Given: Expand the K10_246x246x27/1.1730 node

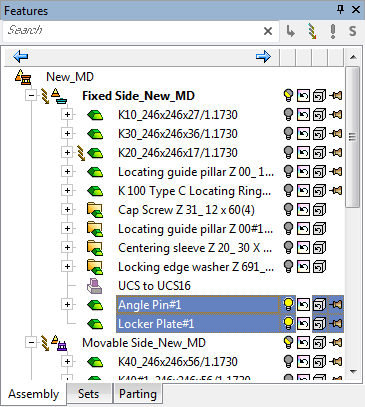Looking at the screenshot, I should [x=67, y=115].
